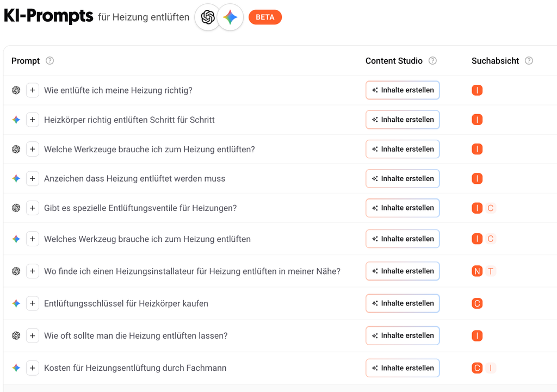Click ChatGPT icon in 'Gibt es spezielle Entlüftungsventile' row
The image size is (557, 392).
[16, 208]
